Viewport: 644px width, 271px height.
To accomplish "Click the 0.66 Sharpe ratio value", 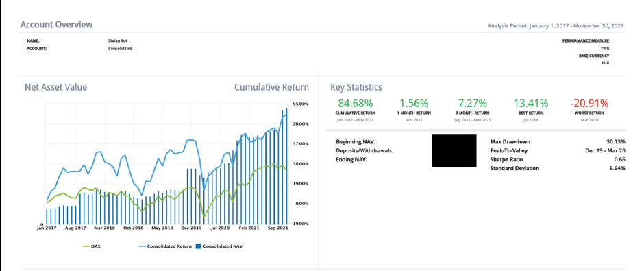I will [x=620, y=160].
